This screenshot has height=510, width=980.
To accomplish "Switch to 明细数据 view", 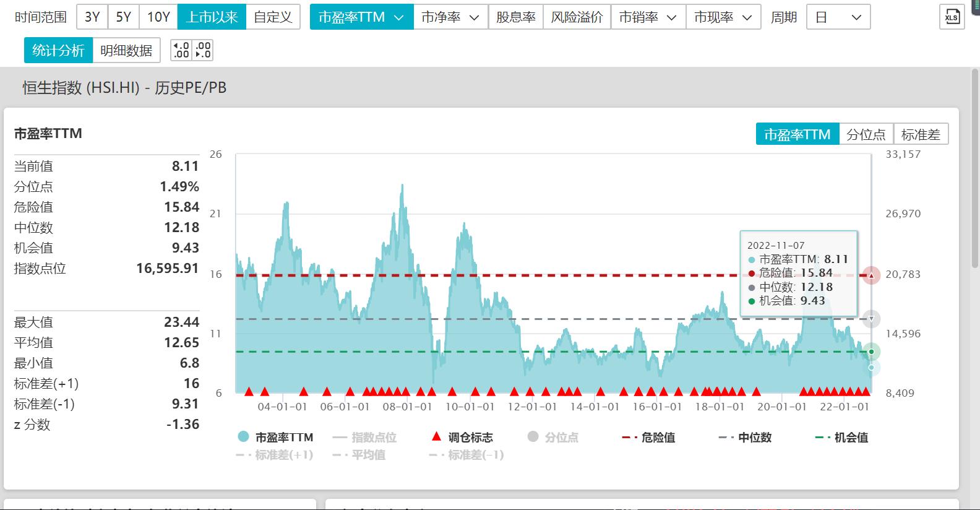I will point(126,50).
